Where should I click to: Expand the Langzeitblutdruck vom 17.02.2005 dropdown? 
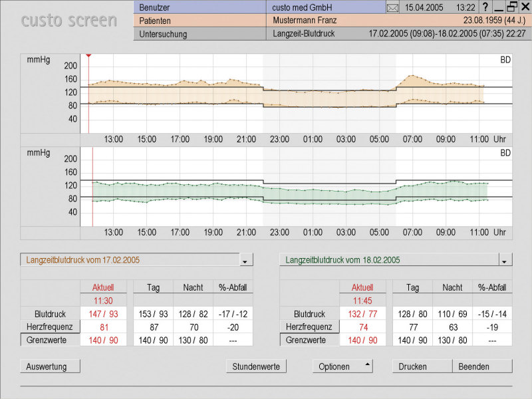(245, 261)
